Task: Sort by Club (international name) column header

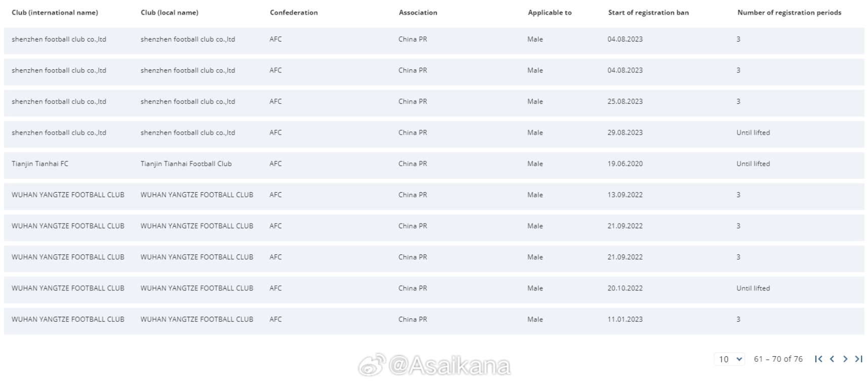Action: click(55, 13)
